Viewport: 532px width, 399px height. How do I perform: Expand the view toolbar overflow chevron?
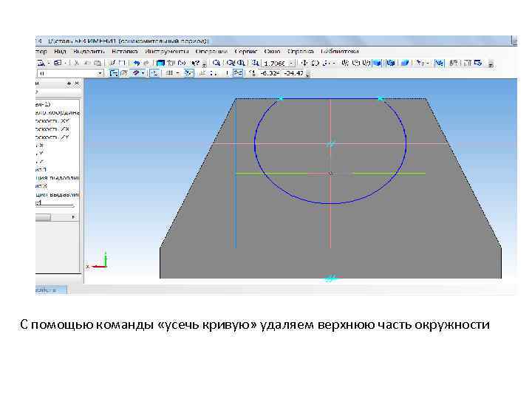(x=491, y=64)
